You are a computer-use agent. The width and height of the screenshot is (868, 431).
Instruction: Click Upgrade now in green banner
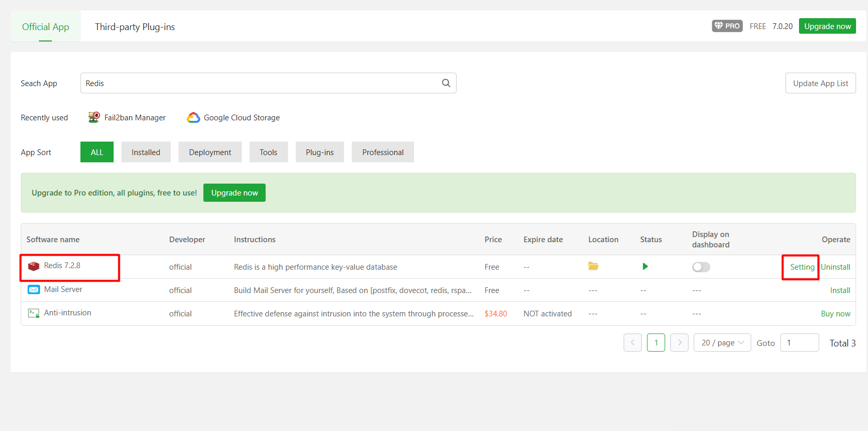pyautogui.click(x=235, y=192)
